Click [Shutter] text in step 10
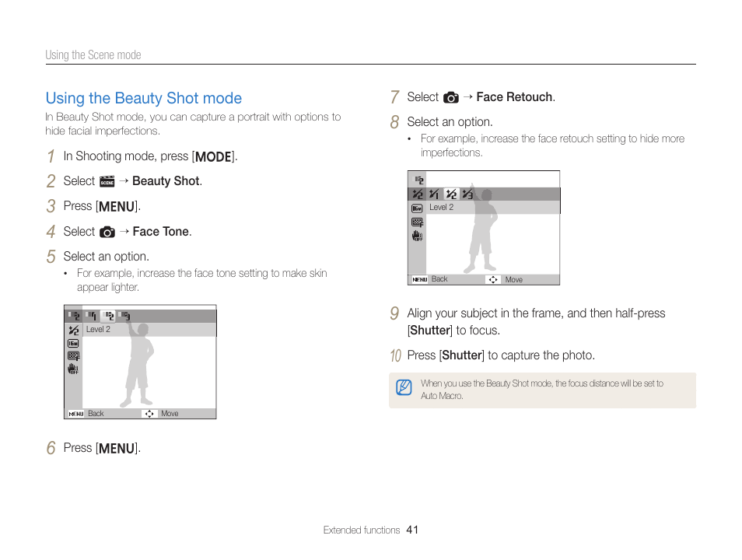 coord(462,355)
